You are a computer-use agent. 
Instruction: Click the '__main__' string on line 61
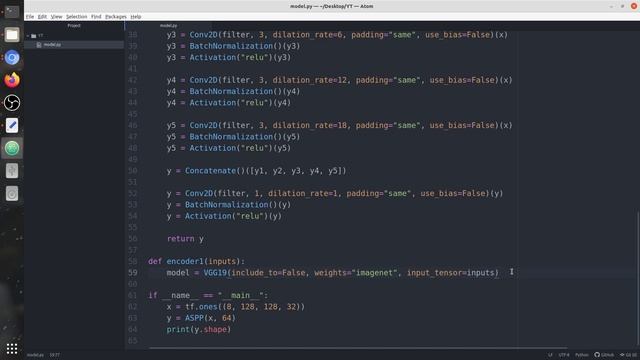click(241, 295)
